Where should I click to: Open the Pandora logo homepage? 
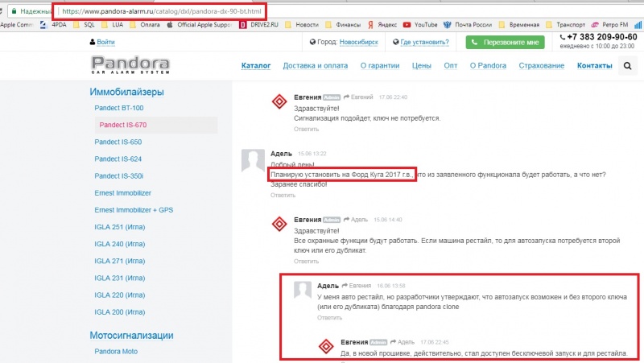[x=130, y=65]
